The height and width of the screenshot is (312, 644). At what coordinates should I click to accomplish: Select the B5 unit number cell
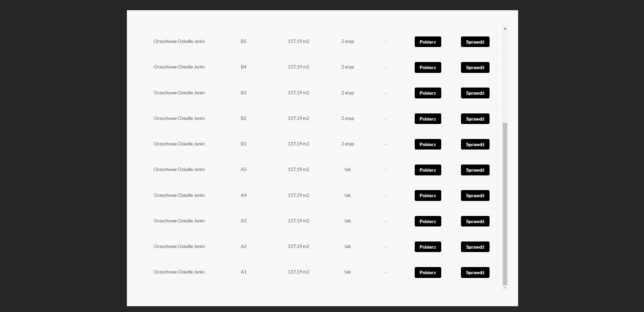pos(244,42)
